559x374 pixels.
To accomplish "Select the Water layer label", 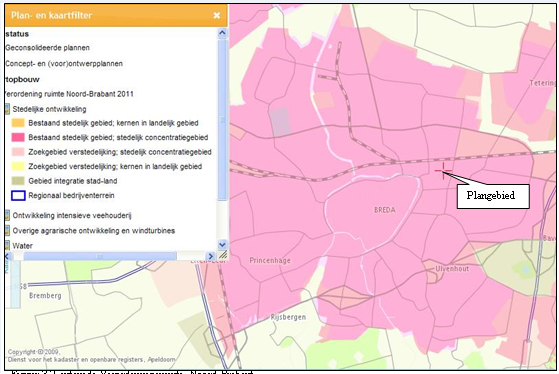I will [22, 246].
